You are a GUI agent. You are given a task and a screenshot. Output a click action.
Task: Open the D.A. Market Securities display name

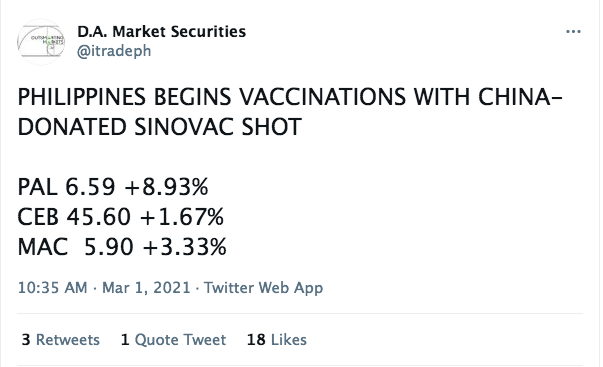click(162, 32)
